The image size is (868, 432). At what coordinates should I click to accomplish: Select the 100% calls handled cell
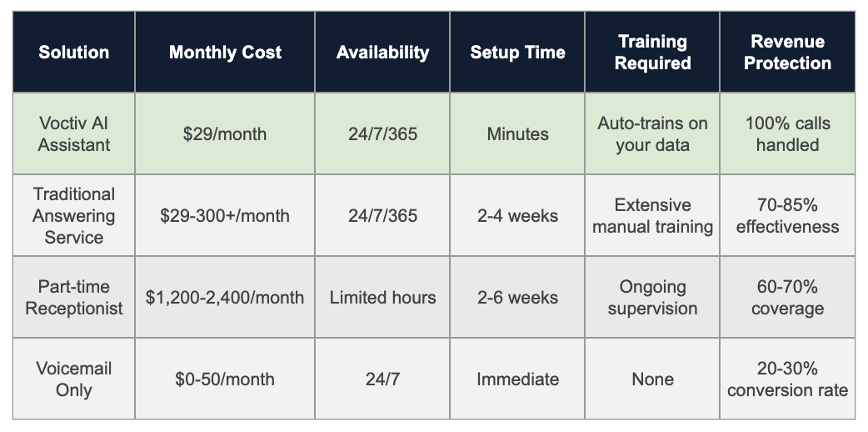(787, 133)
